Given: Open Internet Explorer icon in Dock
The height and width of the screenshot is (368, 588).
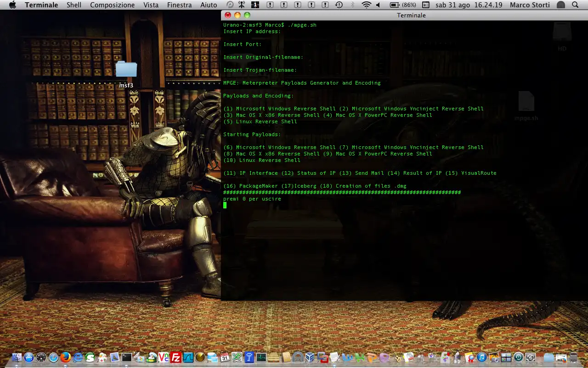Looking at the screenshot, I should point(78,357).
